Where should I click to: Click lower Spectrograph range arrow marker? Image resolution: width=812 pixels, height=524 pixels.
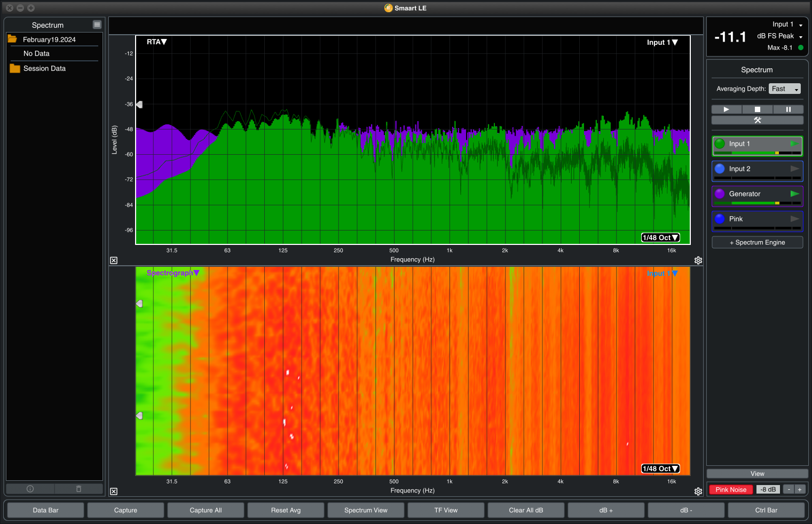(x=139, y=415)
